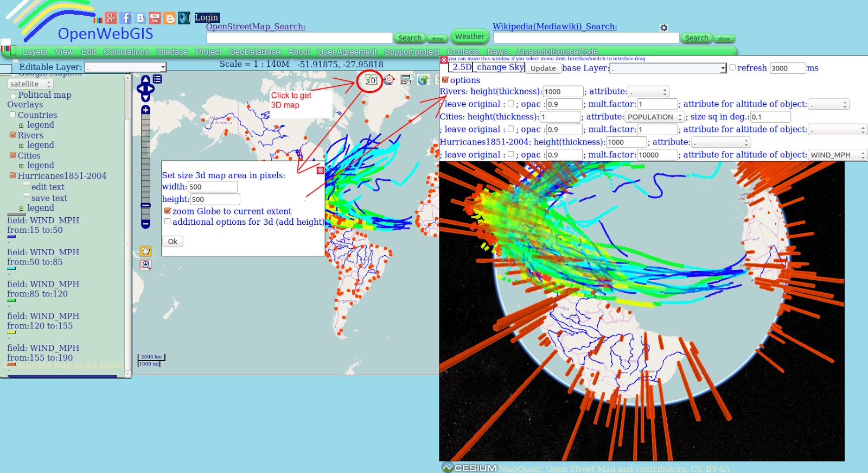
Task: Open the Layers menu
Action: coord(35,52)
